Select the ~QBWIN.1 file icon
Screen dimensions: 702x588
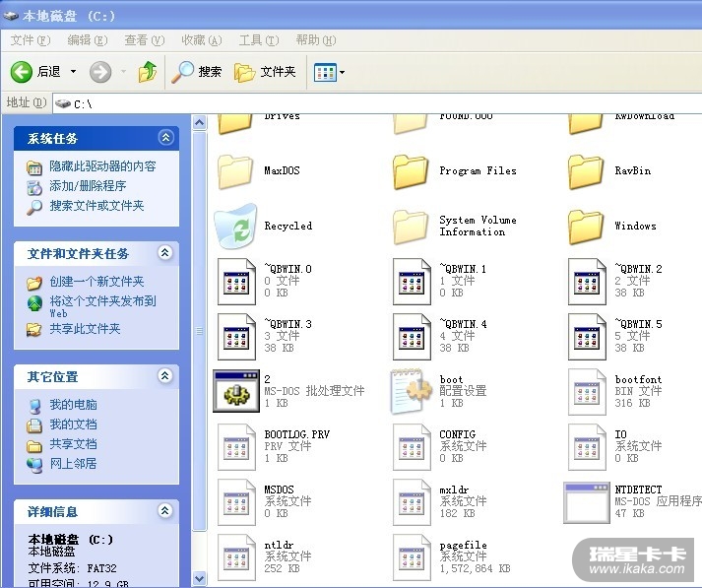click(412, 282)
